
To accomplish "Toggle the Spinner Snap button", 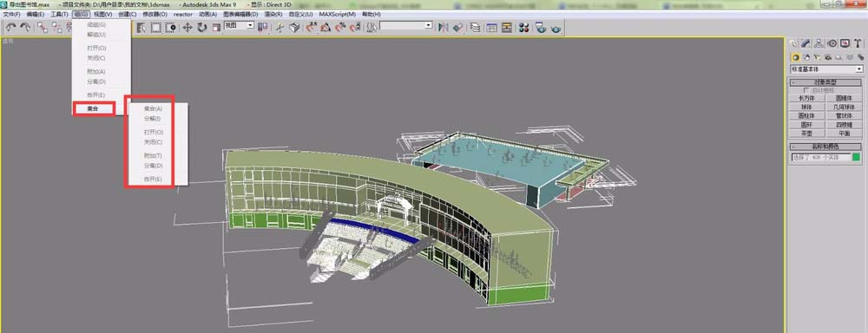I will 355,27.
